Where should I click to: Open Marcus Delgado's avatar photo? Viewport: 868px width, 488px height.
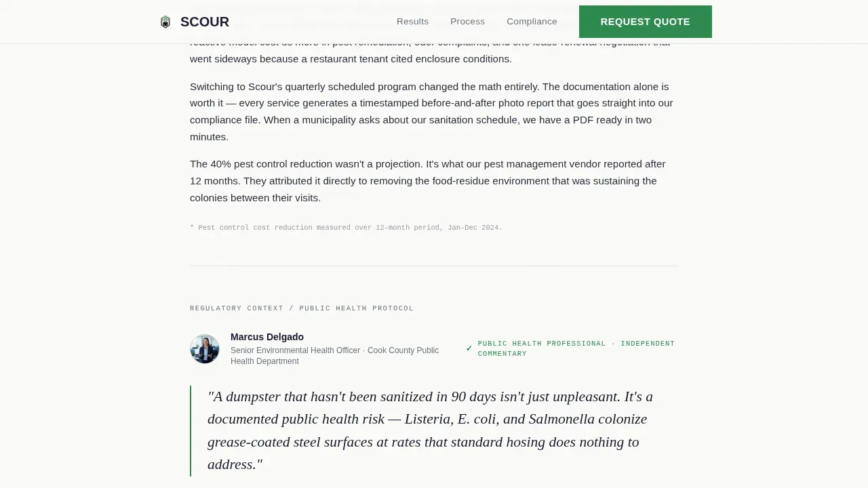tap(205, 349)
